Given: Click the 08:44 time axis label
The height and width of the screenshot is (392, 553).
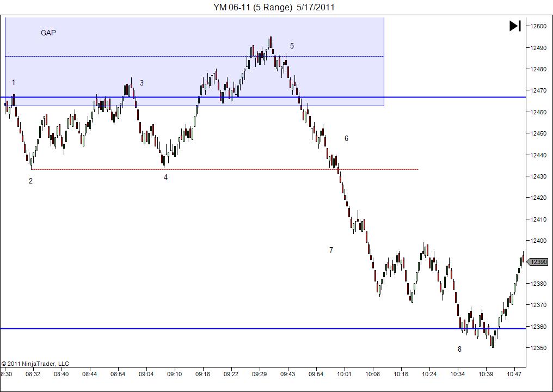Looking at the screenshot, I should pyautogui.click(x=90, y=374).
